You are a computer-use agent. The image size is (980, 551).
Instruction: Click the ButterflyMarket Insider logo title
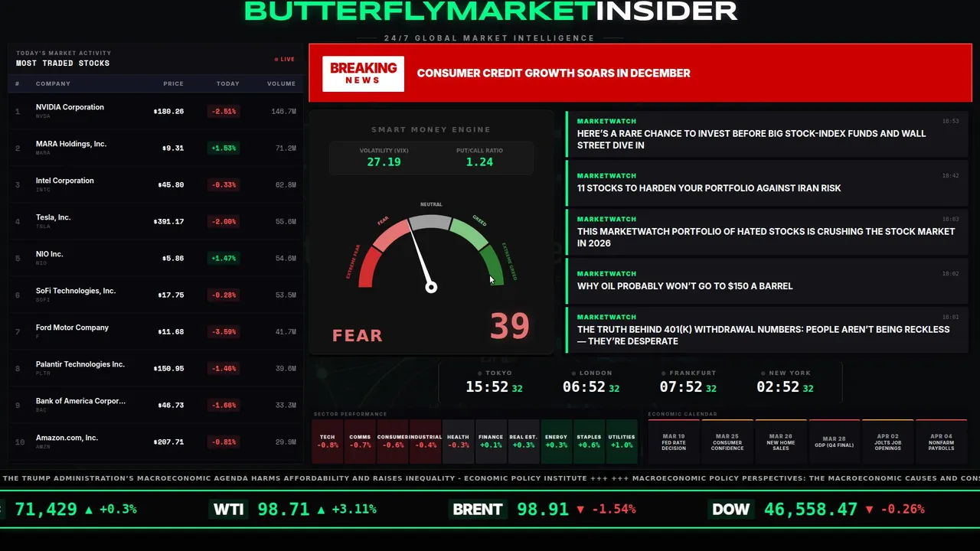[x=491, y=11]
